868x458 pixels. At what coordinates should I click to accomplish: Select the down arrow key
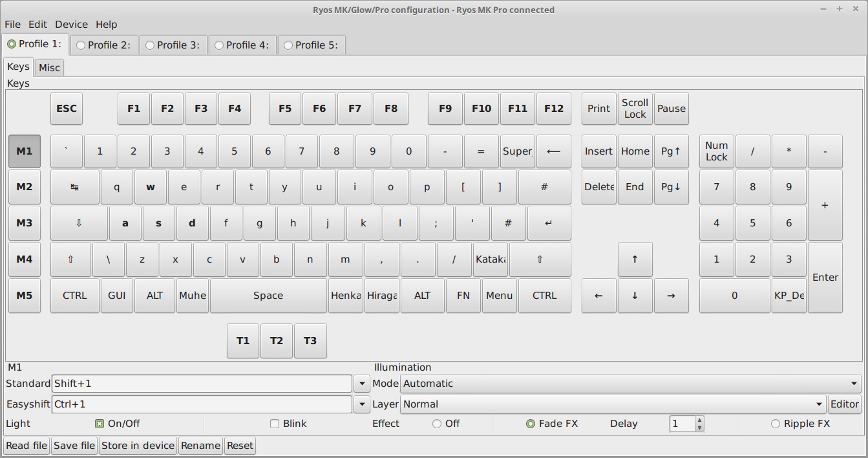[x=635, y=296]
